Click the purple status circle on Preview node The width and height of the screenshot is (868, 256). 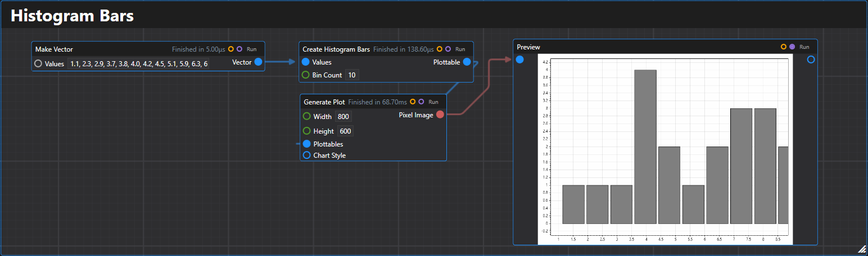pyautogui.click(x=792, y=47)
